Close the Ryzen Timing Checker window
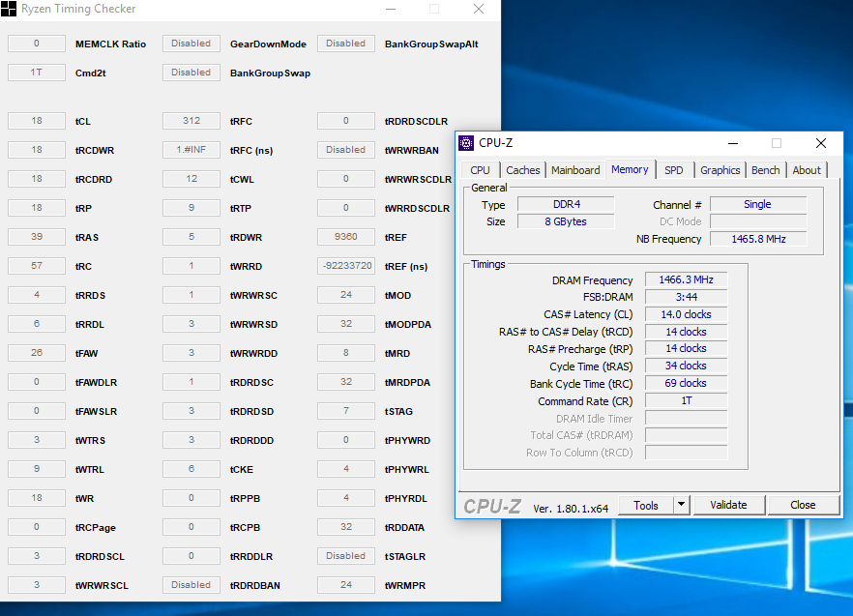This screenshot has height=616, width=853. (x=478, y=9)
